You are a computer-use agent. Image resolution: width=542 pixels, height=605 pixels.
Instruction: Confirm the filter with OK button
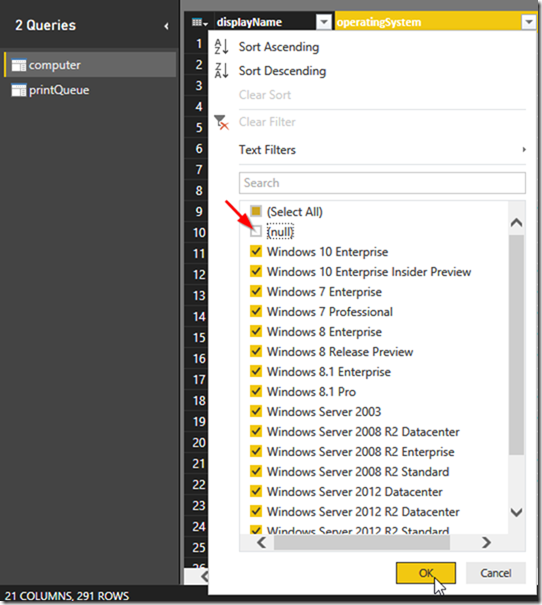(426, 573)
